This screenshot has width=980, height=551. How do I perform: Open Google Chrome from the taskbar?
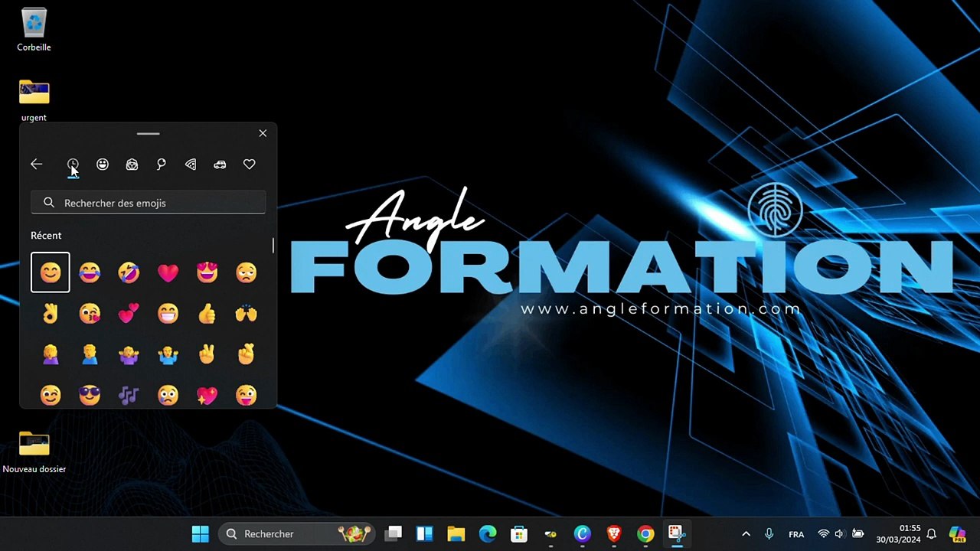pyautogui.click(x=645, y=533)
